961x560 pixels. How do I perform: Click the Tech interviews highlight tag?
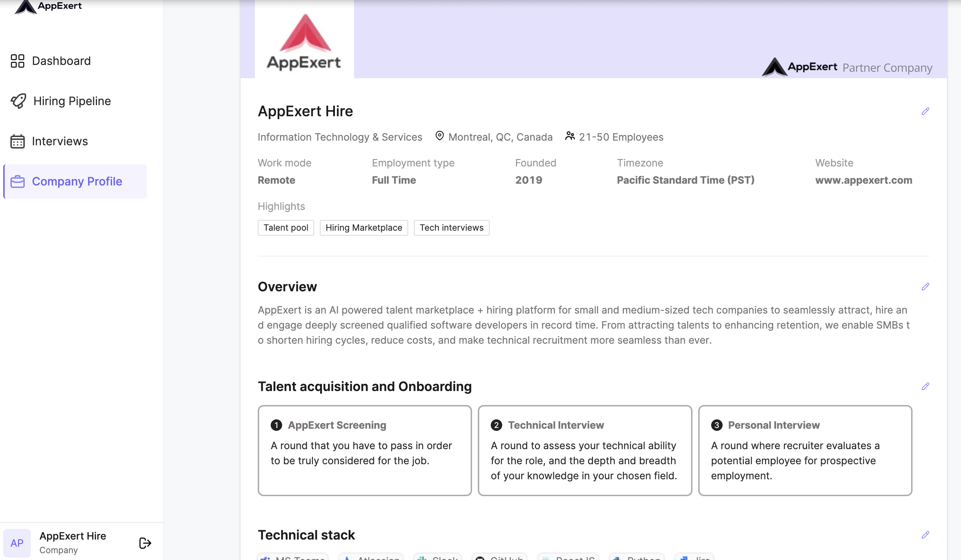[452, 228]
